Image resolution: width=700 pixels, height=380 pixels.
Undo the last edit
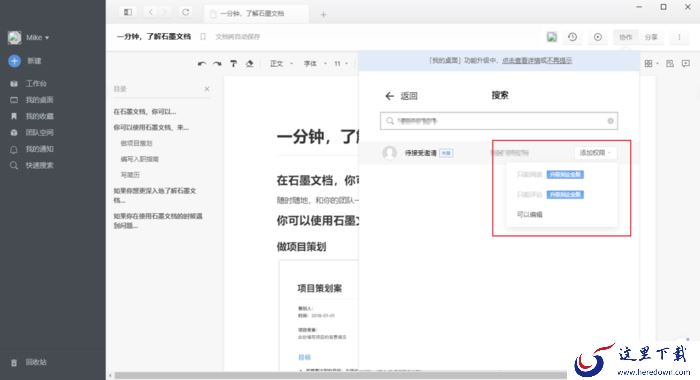(x=202, y=64)
